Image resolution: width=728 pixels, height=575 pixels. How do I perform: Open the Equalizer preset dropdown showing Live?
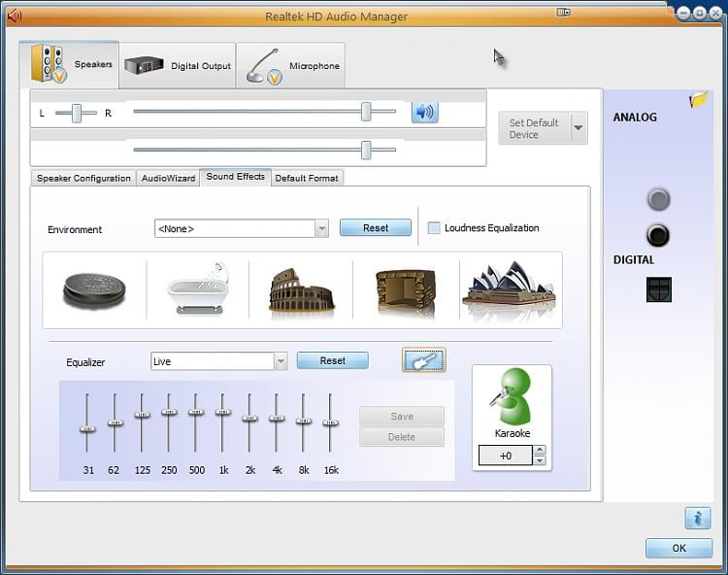(x=280, y=361)
